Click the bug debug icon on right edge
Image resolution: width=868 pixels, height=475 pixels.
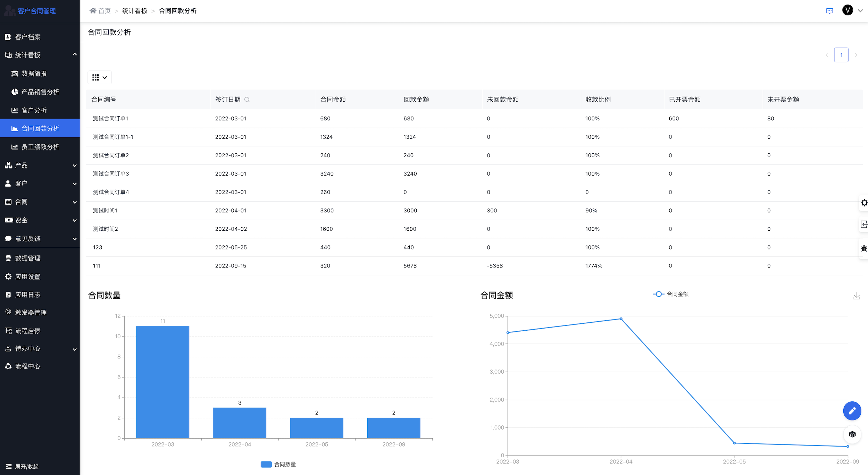tap(864, 248)
